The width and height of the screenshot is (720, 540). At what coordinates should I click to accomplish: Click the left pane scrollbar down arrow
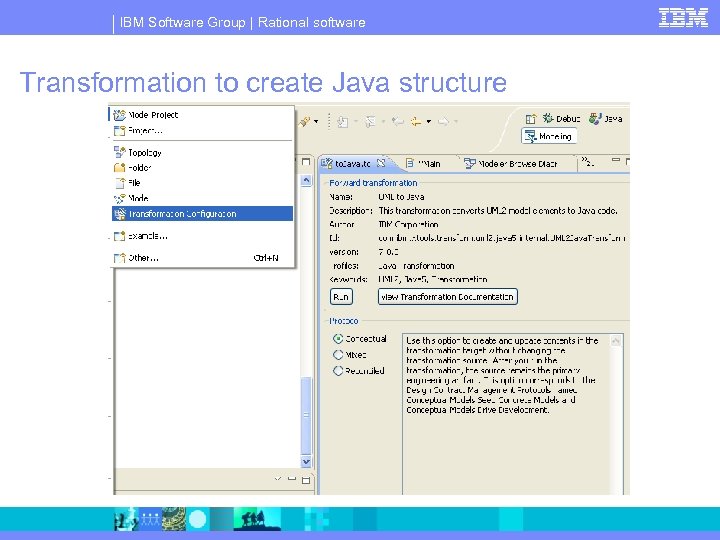point(306,461)
